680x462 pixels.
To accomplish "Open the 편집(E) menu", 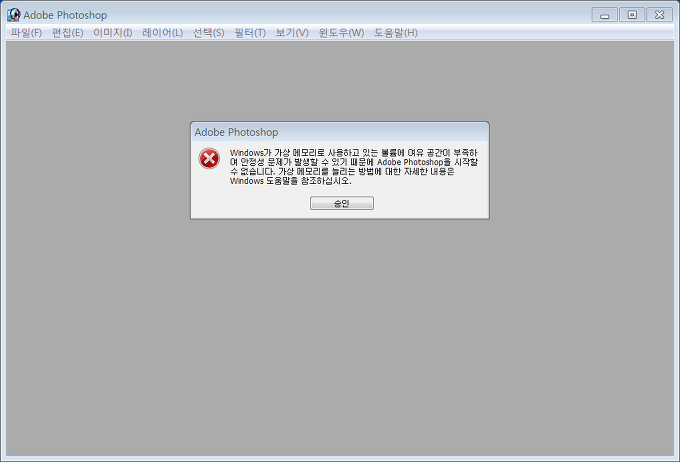I will click(x=68, y=33).
